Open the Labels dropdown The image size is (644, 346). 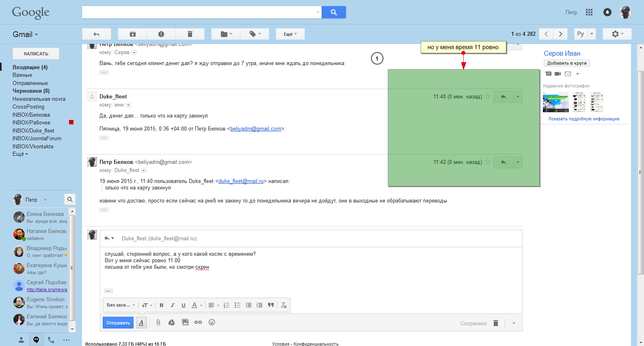(255, 34)
